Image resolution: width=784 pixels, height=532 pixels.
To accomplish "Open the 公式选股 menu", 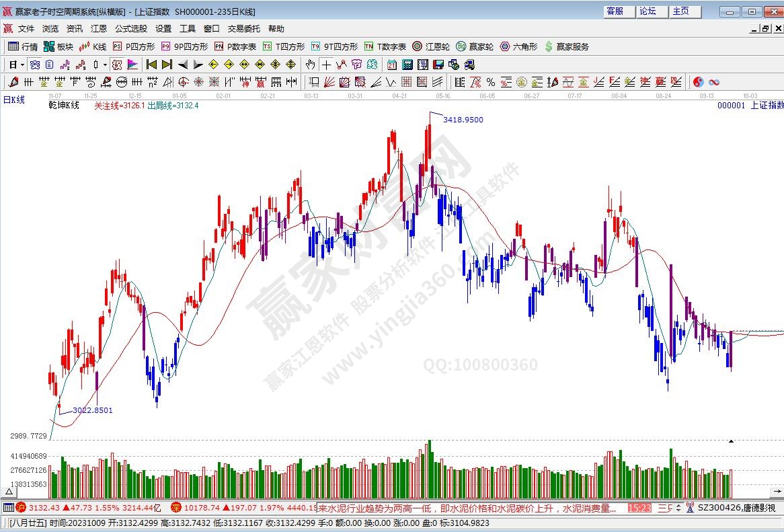I will click(131, 28).
